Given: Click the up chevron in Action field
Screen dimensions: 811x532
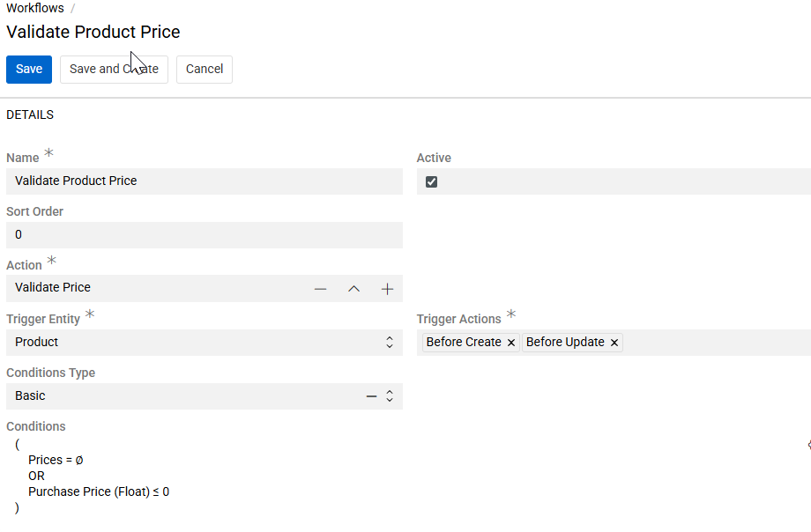Looking at the screenshot, I should 353,289.
